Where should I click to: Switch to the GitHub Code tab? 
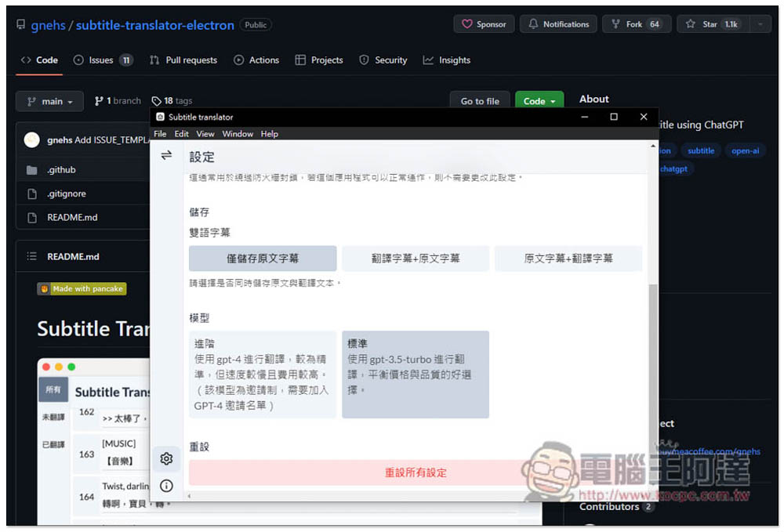point(39,60)
